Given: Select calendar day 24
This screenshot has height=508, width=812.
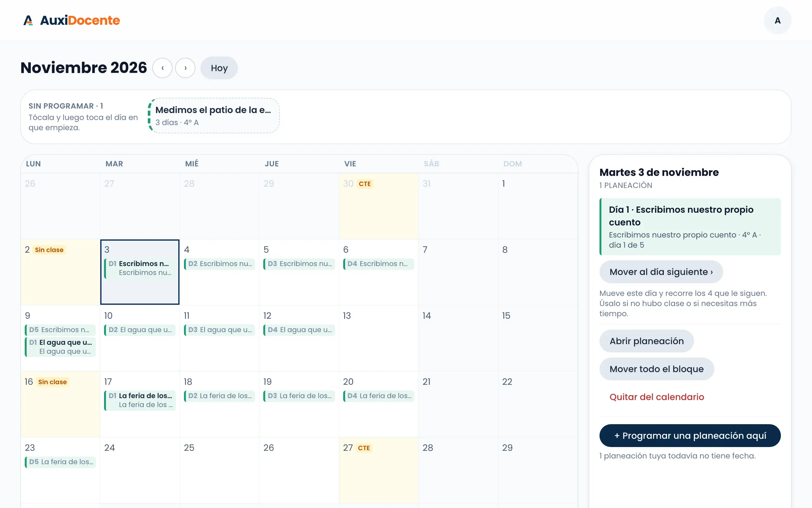Looking at the screenshot, I should coord(140,470).
